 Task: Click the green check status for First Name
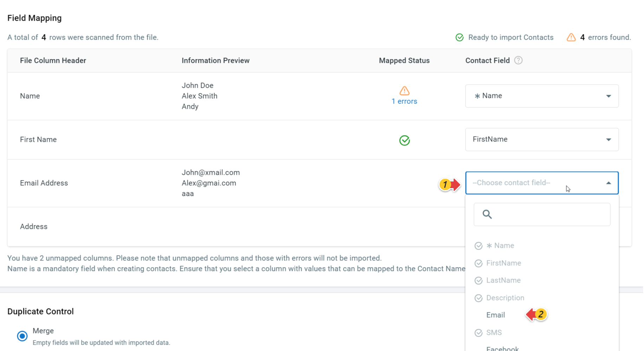(404, 140)
